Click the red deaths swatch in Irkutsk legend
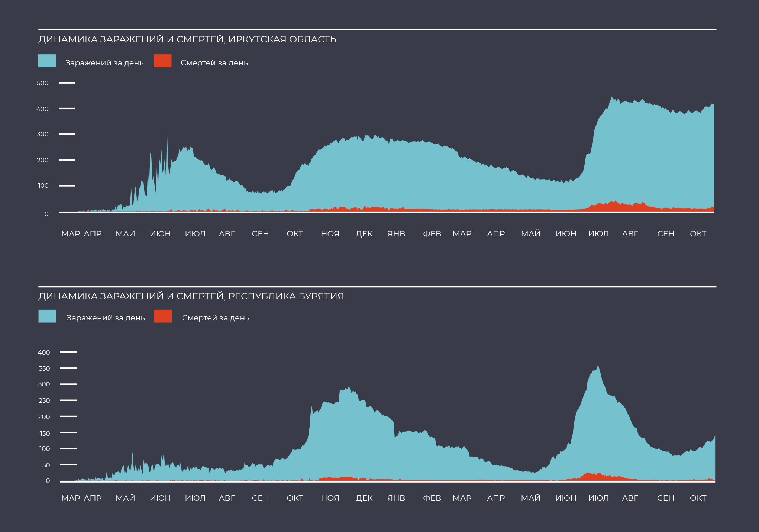The width and height of the screenshot is (759, 532). pos(162,61)
